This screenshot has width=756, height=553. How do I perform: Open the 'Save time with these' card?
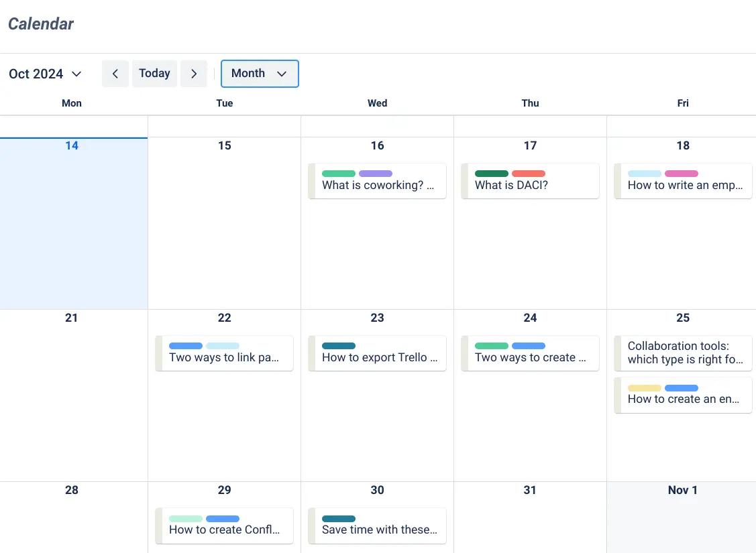(x=377, y=526)
